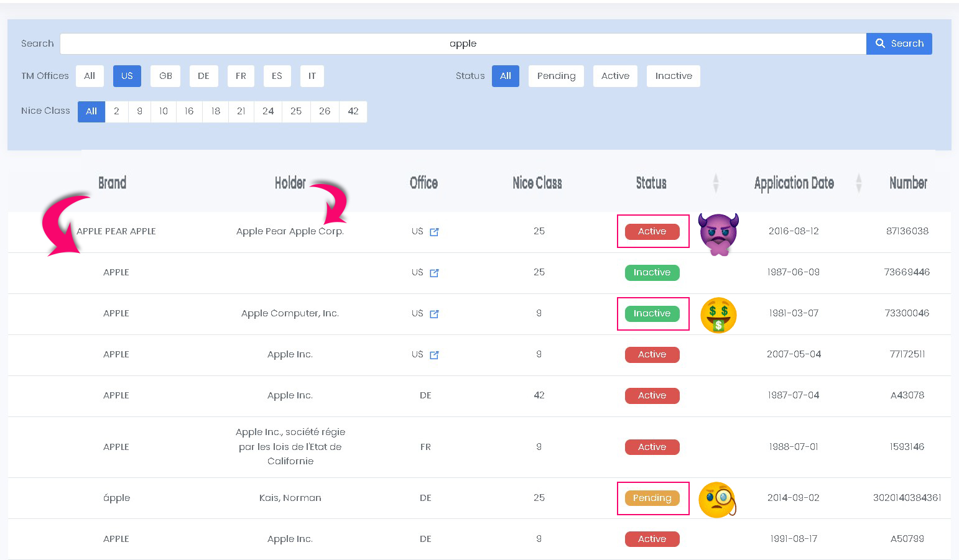Click trademark number A50799
Viewport: 959px width, 560px height.
pos(907,539)
